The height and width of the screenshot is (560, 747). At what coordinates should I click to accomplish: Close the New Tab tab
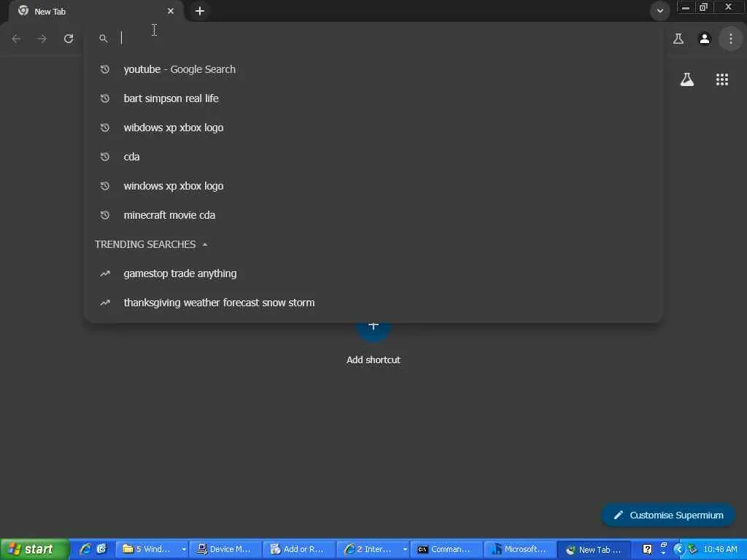click(x=171, y=11)
